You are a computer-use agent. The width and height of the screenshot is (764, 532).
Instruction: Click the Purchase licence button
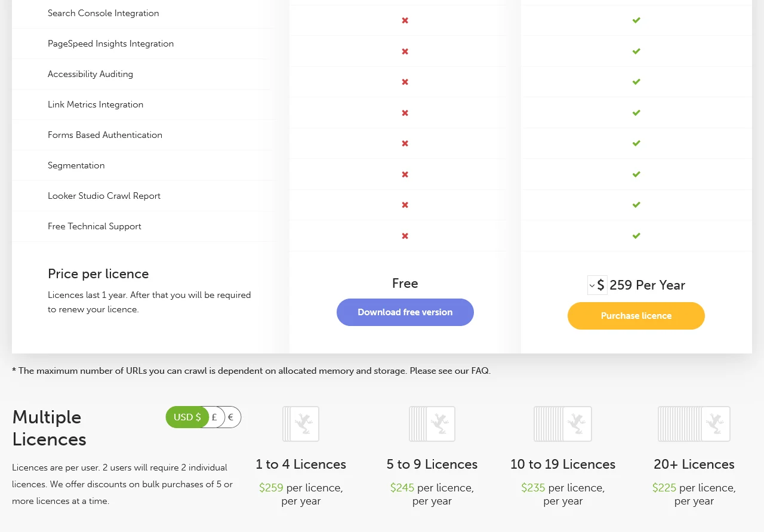(x=636, y=316)
